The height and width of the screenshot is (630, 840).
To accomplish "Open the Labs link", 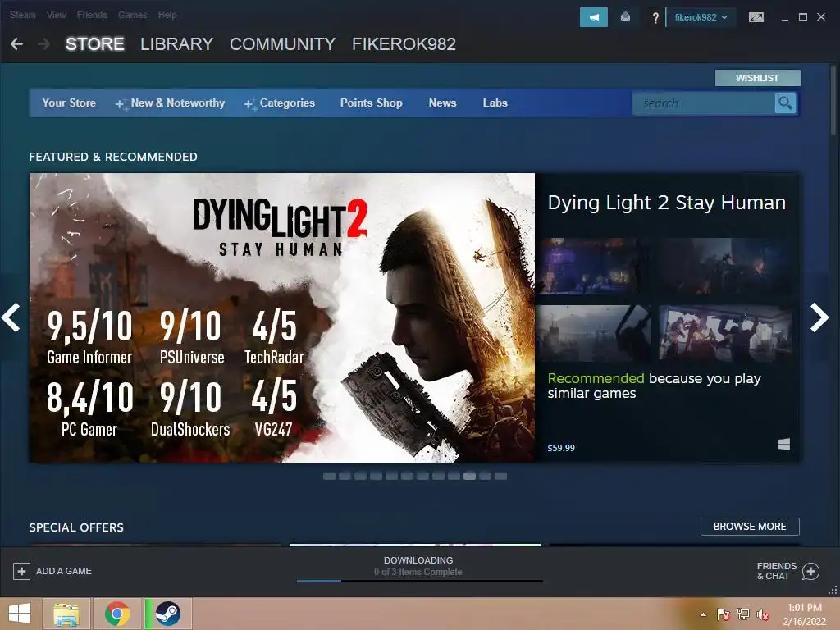I will 495,103.
